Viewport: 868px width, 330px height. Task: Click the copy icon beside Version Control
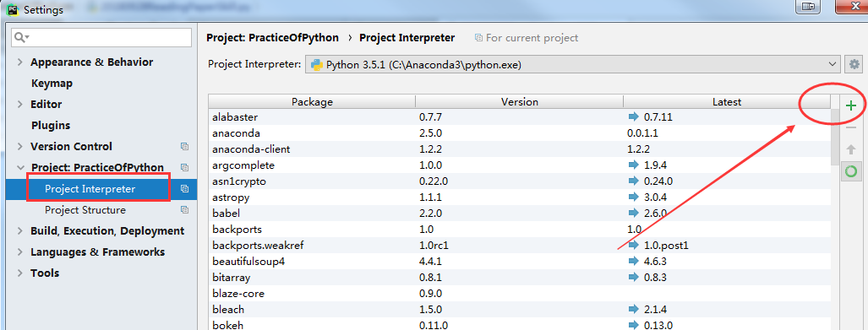point(185,147)
